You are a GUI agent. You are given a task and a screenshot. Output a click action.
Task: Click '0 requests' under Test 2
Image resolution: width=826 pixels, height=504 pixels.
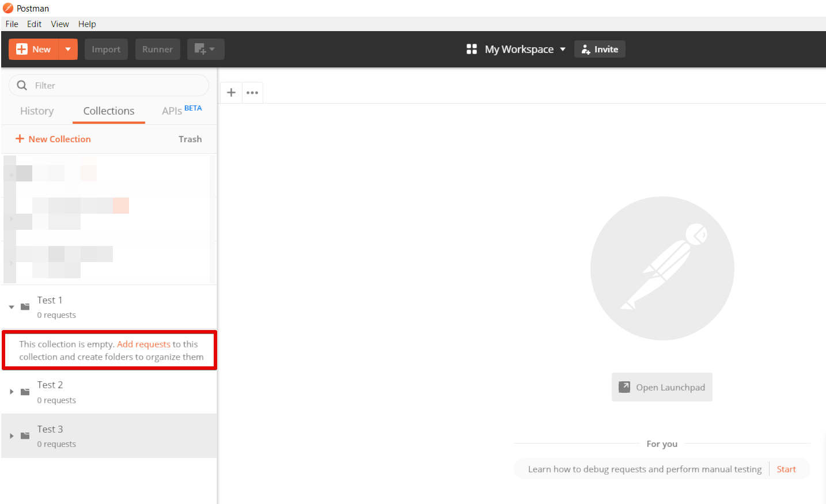(x=56, y=400)
